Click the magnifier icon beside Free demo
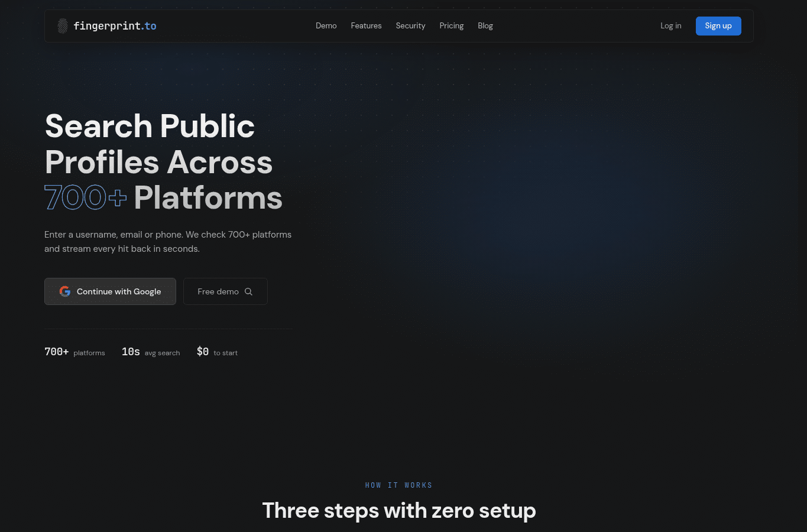This screenshot has height=532, width=807. click(x=248, y=291)
